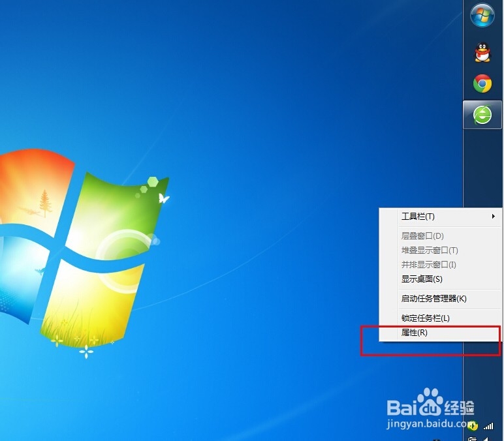Image resolution: width=504 pixels, height=441 pixels.
Task: Start 启动任务管理器(K) from the menu
Action: [441, 299]
